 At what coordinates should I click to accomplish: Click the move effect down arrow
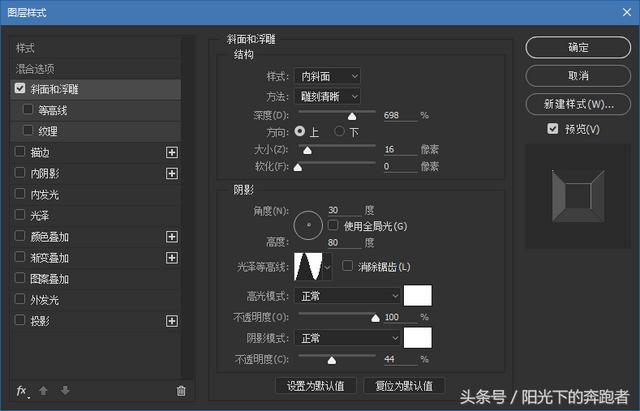(65, 391)
